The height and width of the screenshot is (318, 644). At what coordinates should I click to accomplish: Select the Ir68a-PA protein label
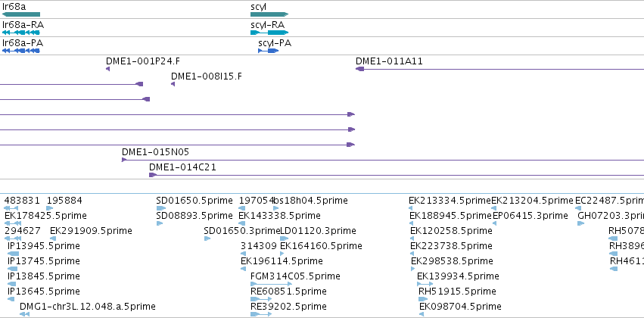(23, 43)
